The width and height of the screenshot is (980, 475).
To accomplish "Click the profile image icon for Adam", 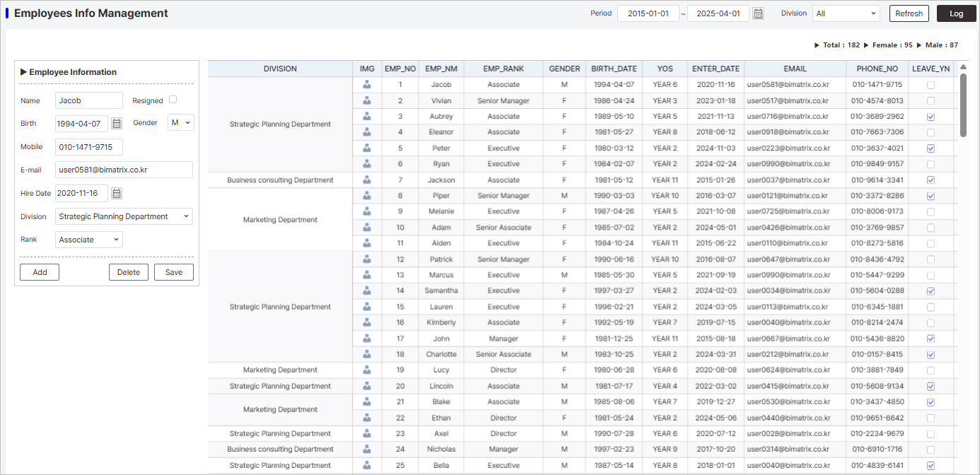I will [367, 228].
